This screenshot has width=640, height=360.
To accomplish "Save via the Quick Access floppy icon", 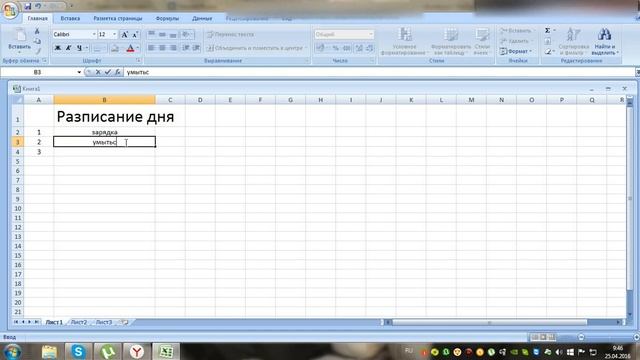I will coord(28,6).
